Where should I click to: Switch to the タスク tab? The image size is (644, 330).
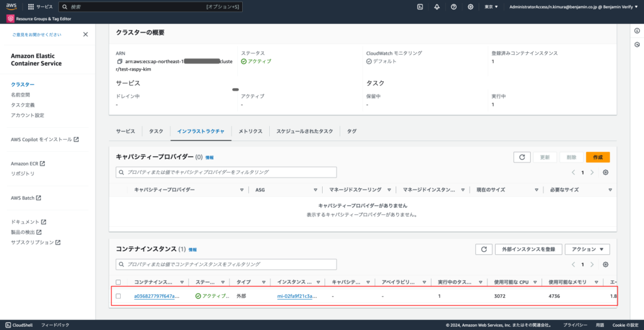[156, 131]
